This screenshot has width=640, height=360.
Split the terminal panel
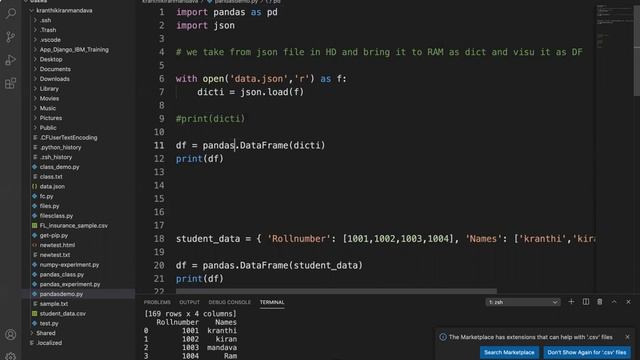coord(586,302)
